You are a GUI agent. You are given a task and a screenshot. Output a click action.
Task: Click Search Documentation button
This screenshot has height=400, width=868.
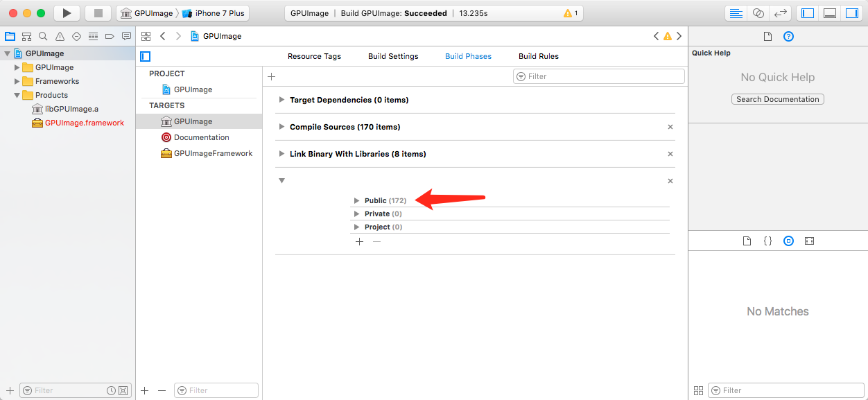[778, 99]
